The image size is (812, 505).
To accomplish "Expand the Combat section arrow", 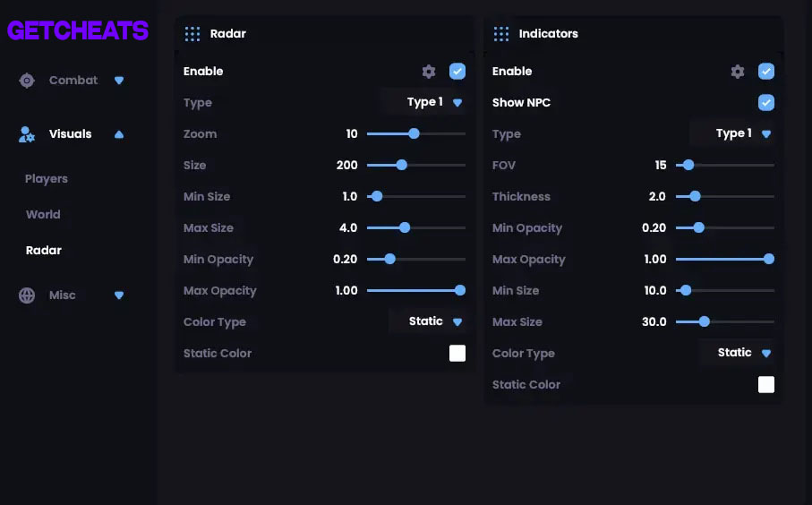I will 119,81.
